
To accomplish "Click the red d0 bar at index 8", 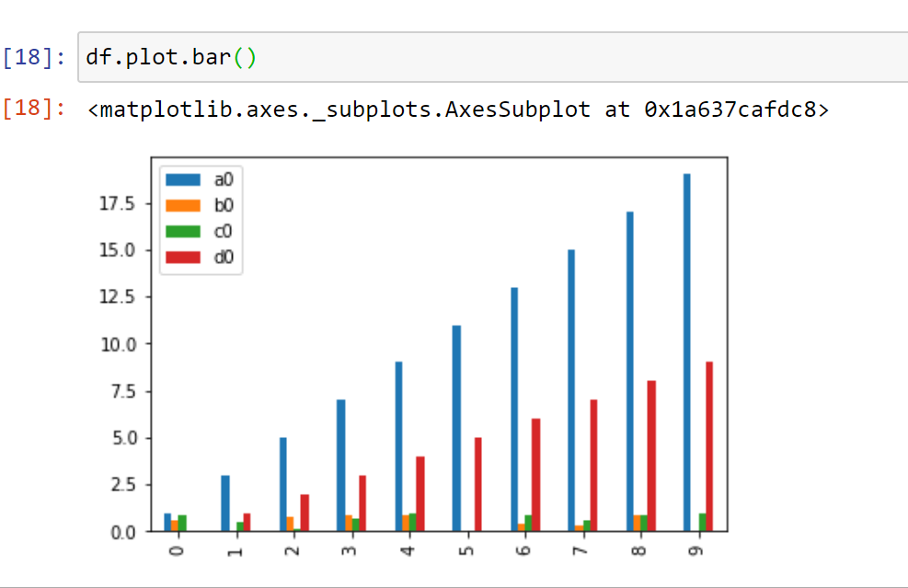I will [x=651, y=455].
